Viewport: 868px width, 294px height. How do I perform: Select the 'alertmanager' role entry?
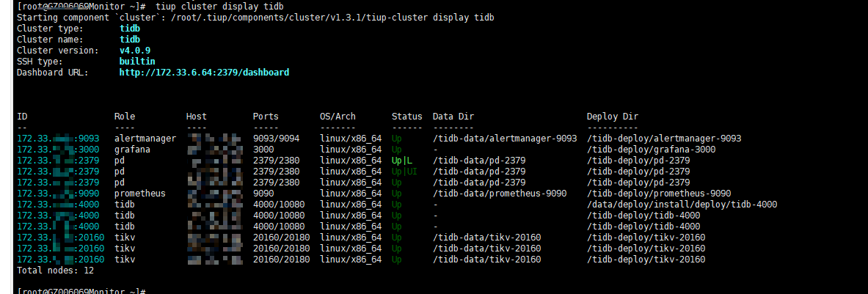coord(145,139)
